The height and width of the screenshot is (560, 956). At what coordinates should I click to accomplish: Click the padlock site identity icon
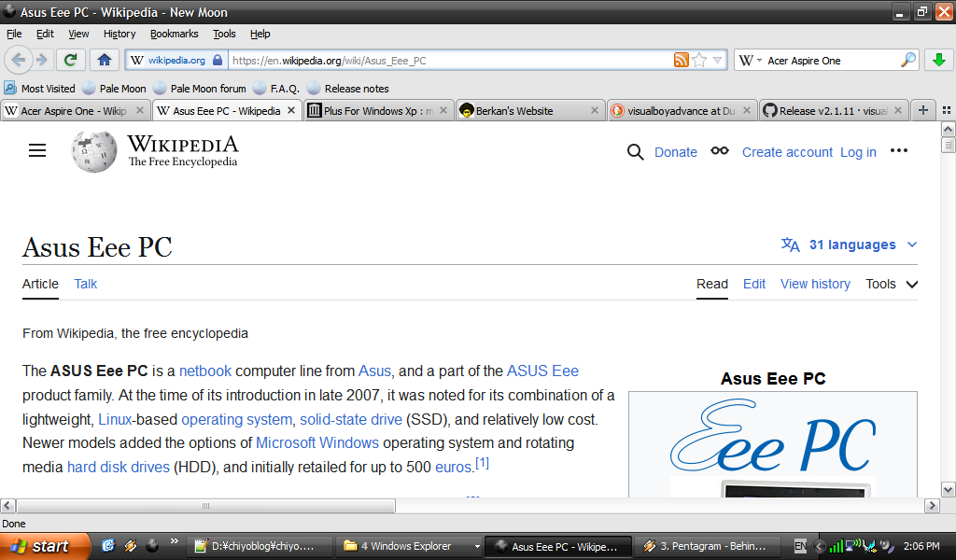click(218, 60)
